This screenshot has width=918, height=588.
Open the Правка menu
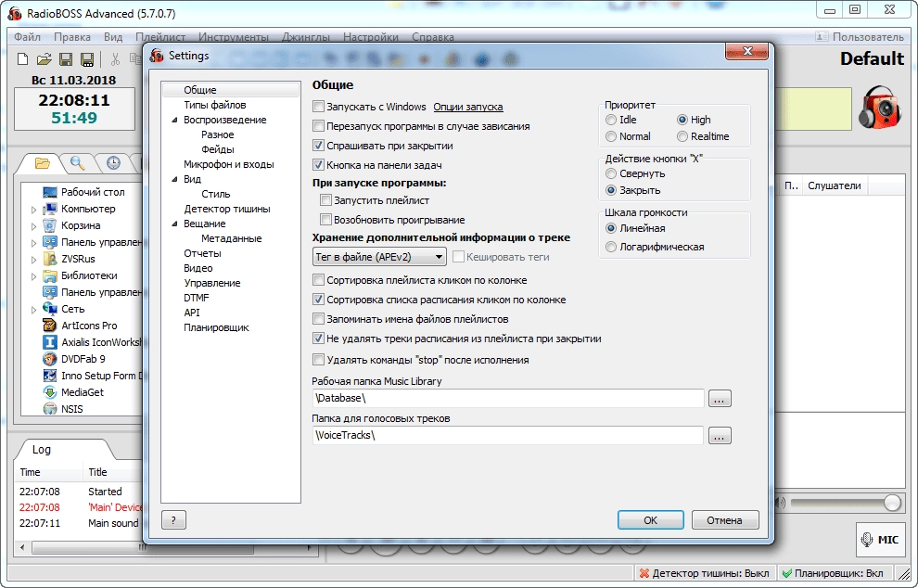click(x=72, y=37)
